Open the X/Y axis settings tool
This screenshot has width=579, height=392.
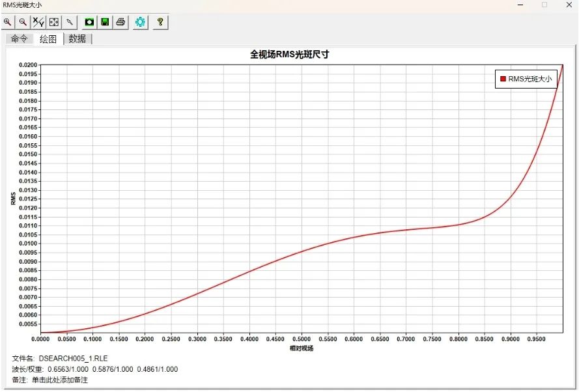pos(38,22)
